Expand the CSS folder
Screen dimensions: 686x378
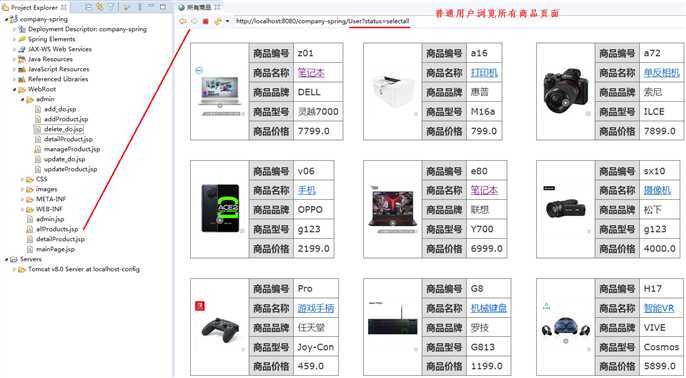pyautogui.click(x=23, y=179)
